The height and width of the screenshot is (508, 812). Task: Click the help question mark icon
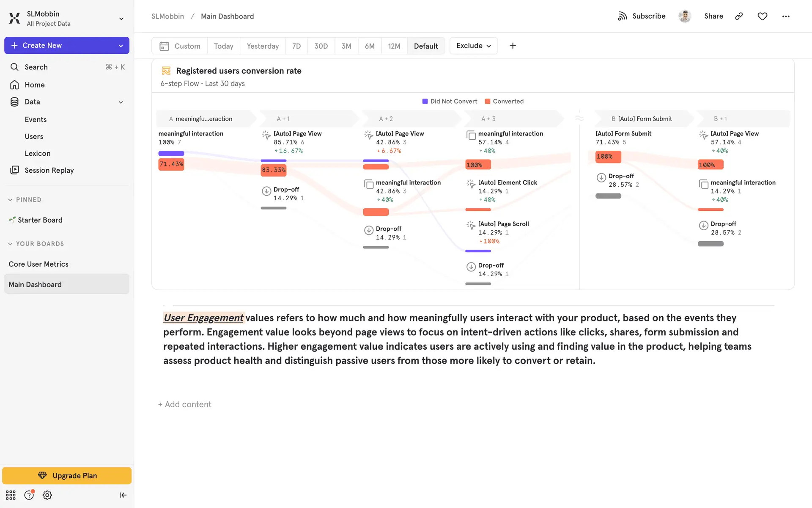(29, 495)
